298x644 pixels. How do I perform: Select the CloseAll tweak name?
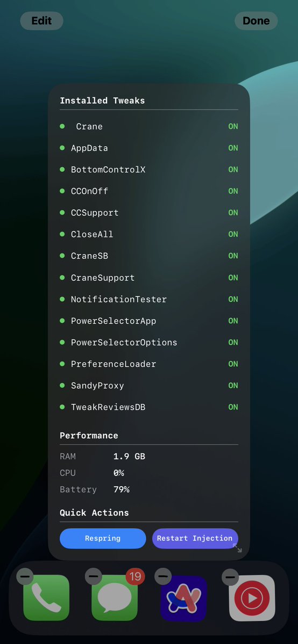(x=92, y=234)
